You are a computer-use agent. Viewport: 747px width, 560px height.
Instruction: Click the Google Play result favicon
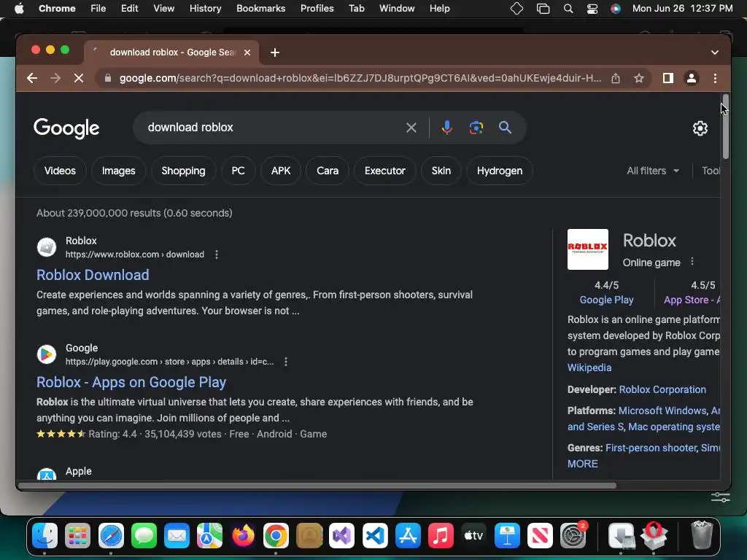click(x=47, y=354)
